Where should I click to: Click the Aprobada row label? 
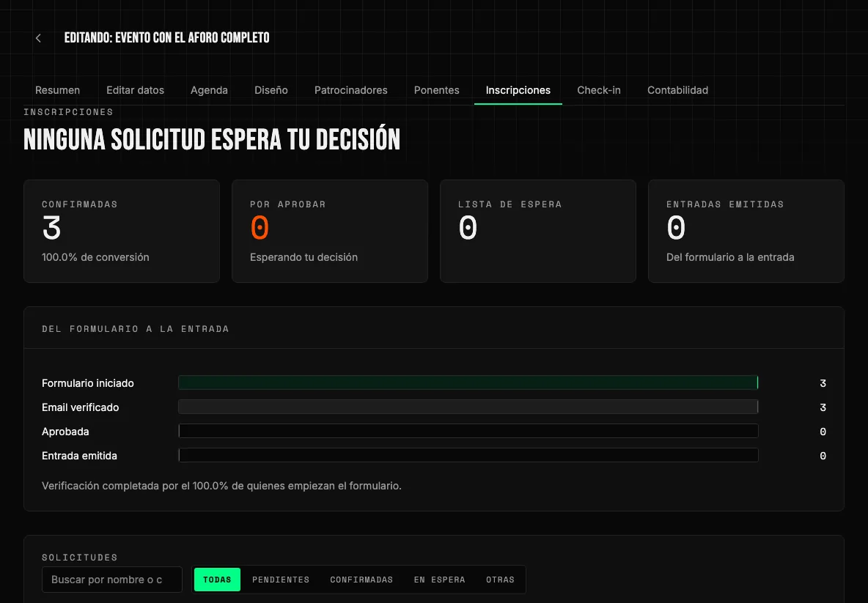(65, 432)
